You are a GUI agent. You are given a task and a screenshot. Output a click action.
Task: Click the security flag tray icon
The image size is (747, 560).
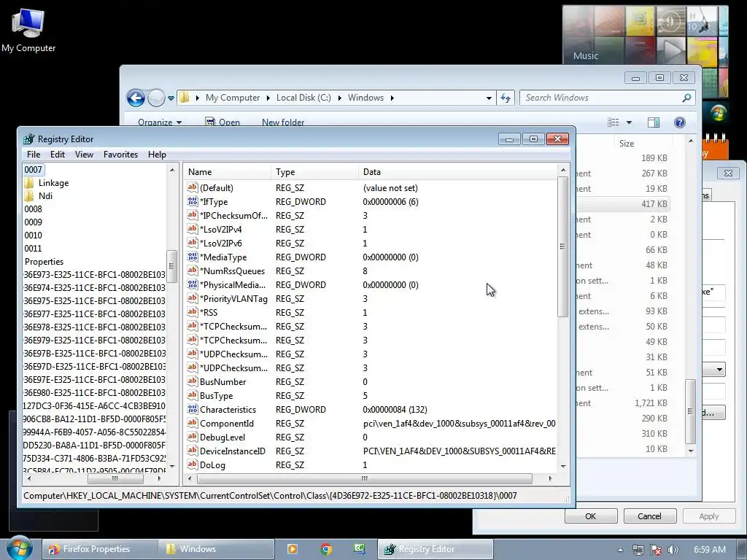click(x=656, y=550)
